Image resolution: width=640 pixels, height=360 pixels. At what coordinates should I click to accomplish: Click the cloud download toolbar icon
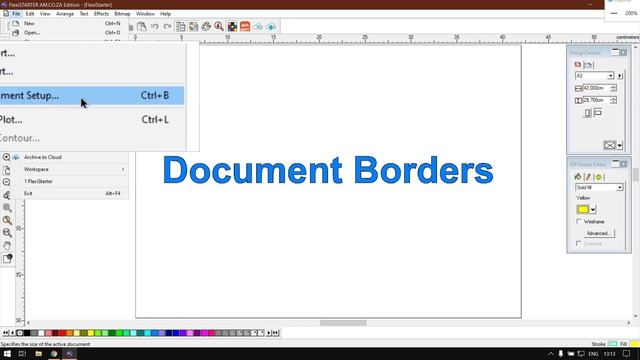point(258,27)
